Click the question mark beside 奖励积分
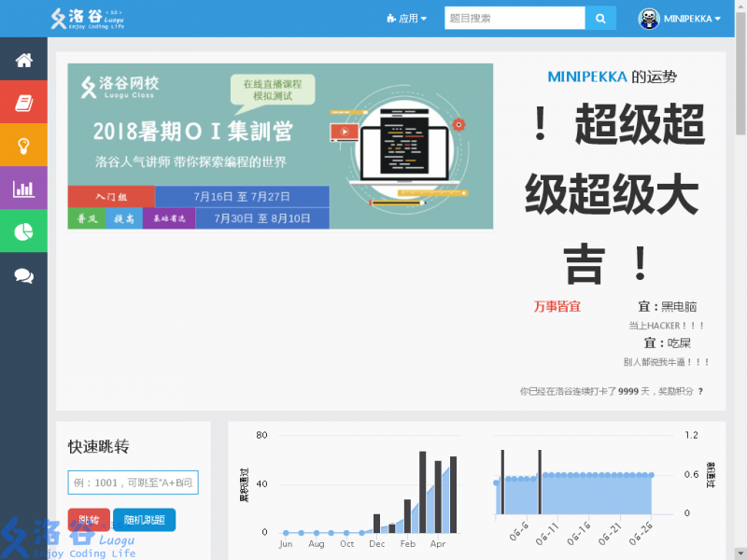Viewport: 747px width, 560px height. point(700,392)
